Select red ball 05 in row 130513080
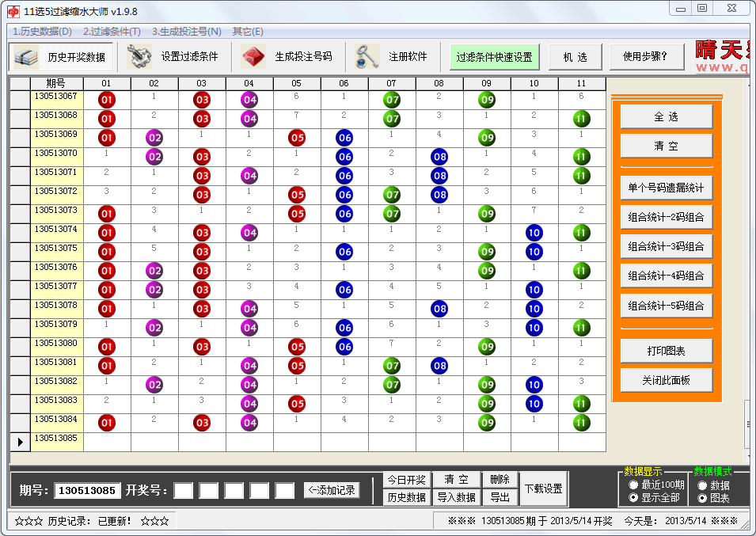756x536 pixels. tap(297, 347)
